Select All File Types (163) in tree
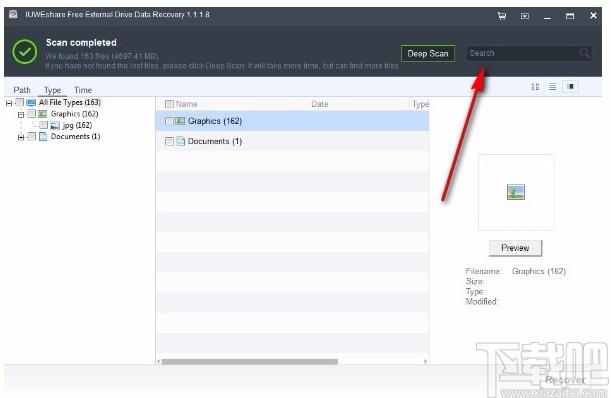The width and height of the screenshot is (611, 398). pyautogui.click(x=70, y=103)
